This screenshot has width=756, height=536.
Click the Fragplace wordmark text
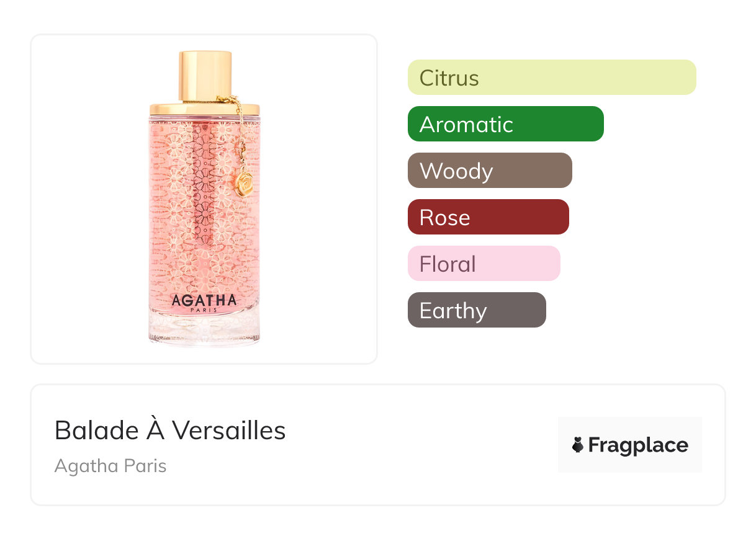point(638,445)
